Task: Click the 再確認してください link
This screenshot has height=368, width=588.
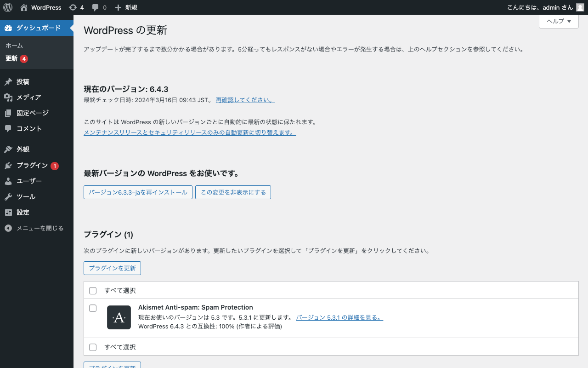Action: [x=245, y=100]
